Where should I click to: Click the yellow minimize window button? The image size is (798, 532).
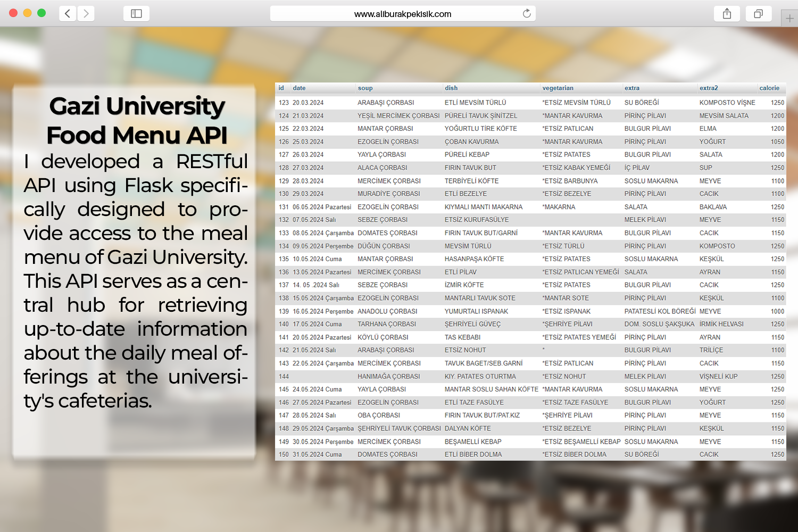[x=28, y=13]
